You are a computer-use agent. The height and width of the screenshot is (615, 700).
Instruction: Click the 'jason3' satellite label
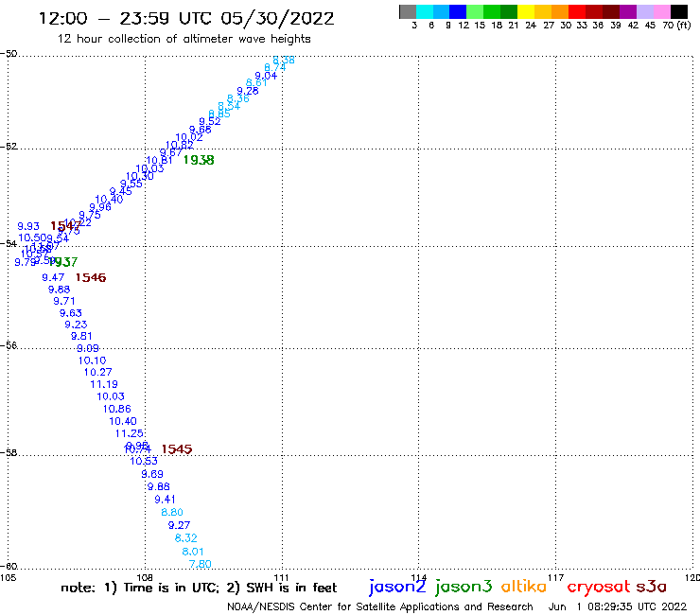(x=464, y=587)
